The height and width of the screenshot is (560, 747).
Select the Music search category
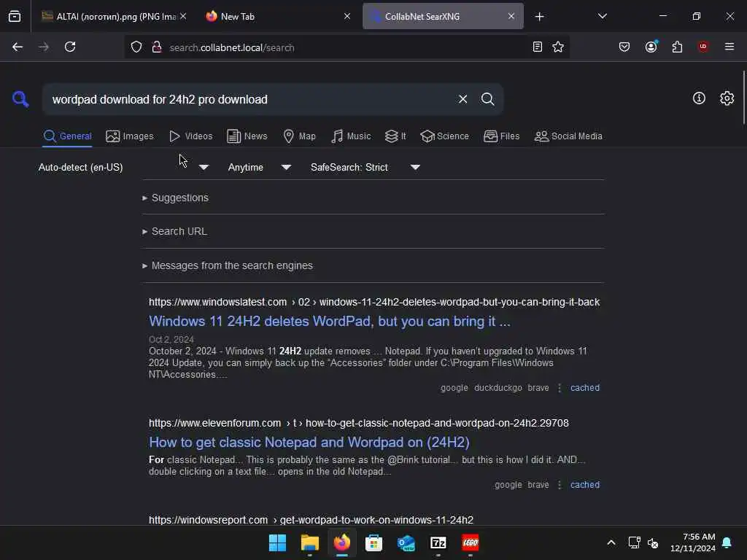[x=351, y=136]
